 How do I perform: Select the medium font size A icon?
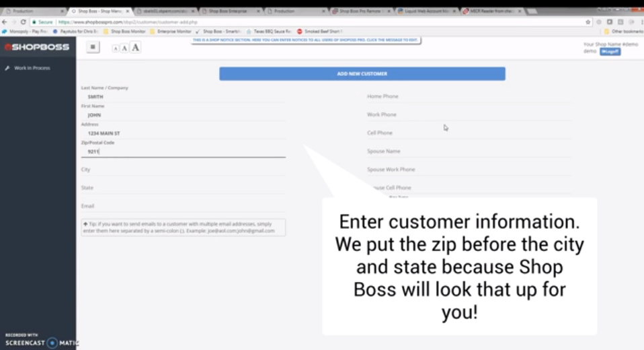[x=124, y=48]
